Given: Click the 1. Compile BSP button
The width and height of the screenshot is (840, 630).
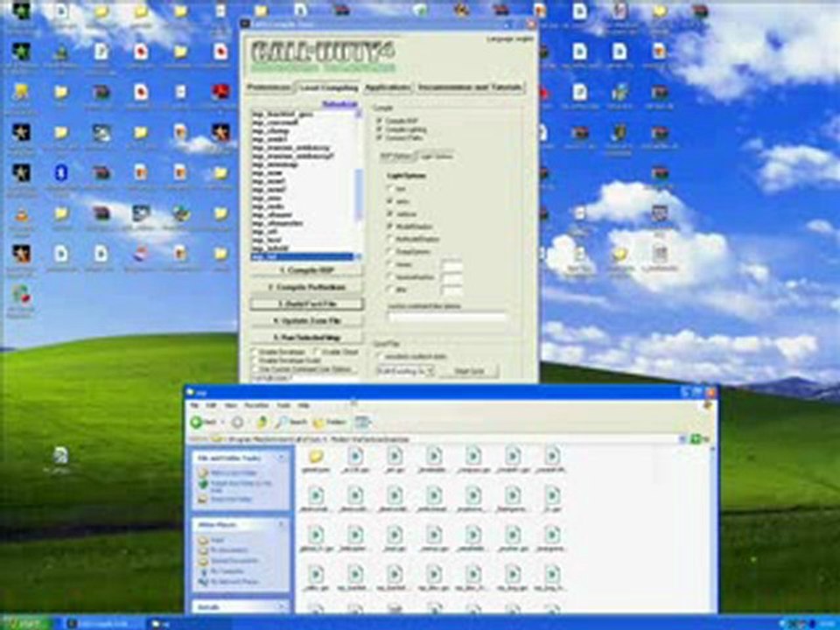Looking at the screenshot, I should 306,270.
